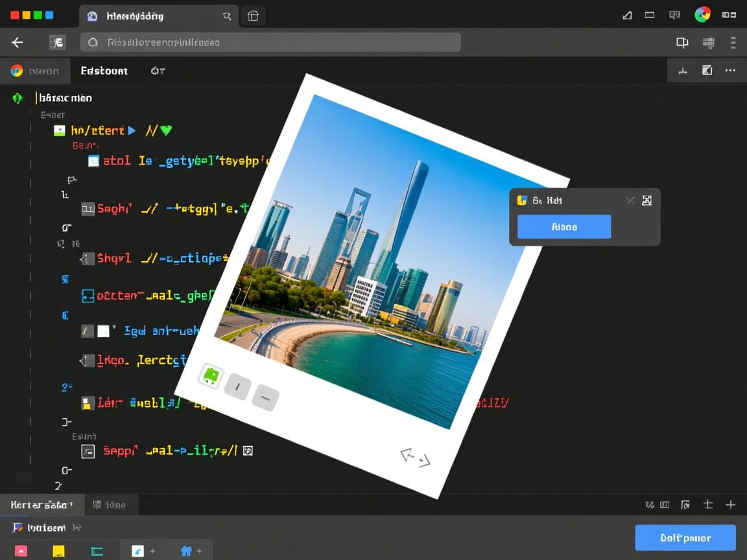Click the double-arrow icon at photo card's bottom

(x=415, y=458)
